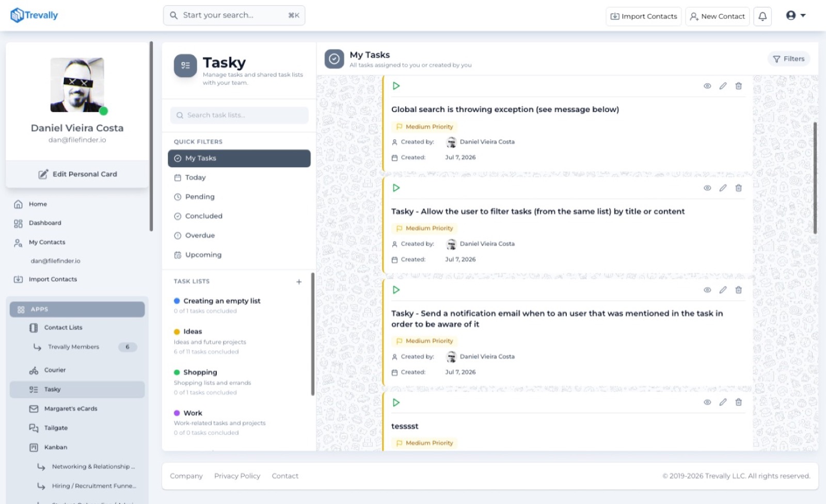Viewport: 826px width, 504px height.
Task: Click Daniel Vieira Costa profile photo
Action: tap(77, 85)
